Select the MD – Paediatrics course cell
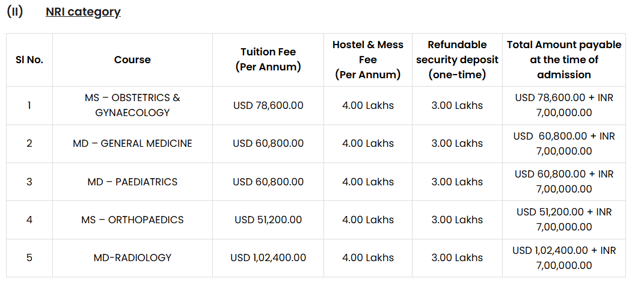Viewport: 644px width, 290px height. pos(132,182)
